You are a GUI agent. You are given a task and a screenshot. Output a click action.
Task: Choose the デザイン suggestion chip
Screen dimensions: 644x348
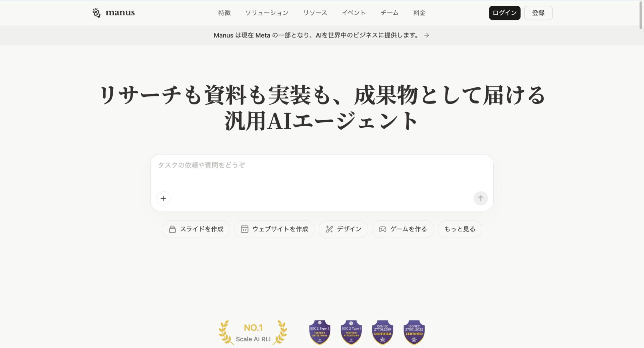point(343,229)
